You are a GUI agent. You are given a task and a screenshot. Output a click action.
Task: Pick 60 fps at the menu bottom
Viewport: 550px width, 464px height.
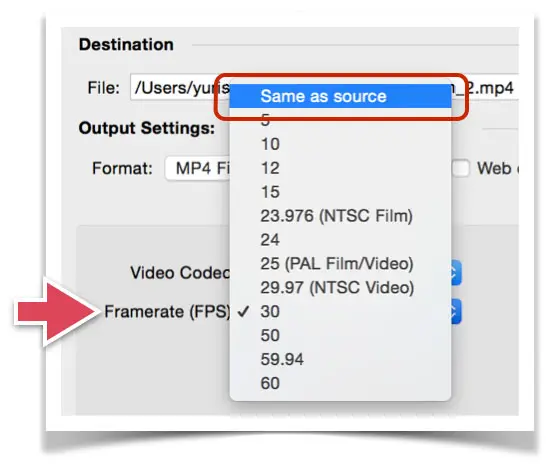(340, 383)
